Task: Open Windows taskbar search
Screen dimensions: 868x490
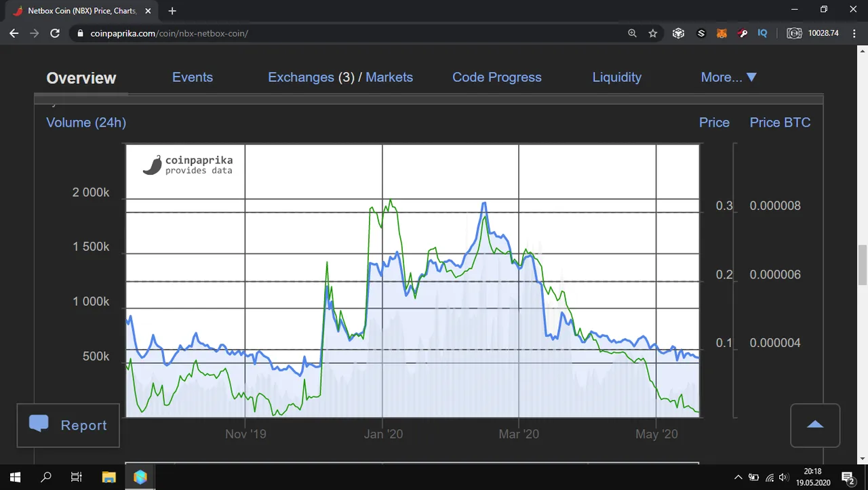Action: [x=46, y=477]
